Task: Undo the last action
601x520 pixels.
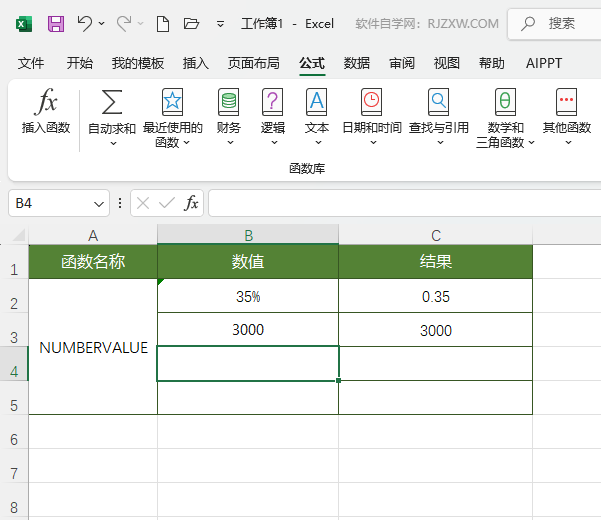Action: pyautogui.click(x=84, y=23)
